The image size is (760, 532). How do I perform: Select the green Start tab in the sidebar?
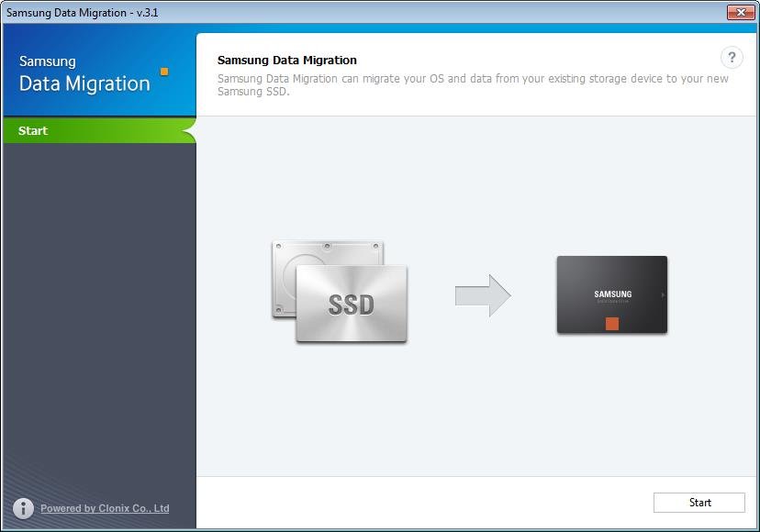coord(98,130)
